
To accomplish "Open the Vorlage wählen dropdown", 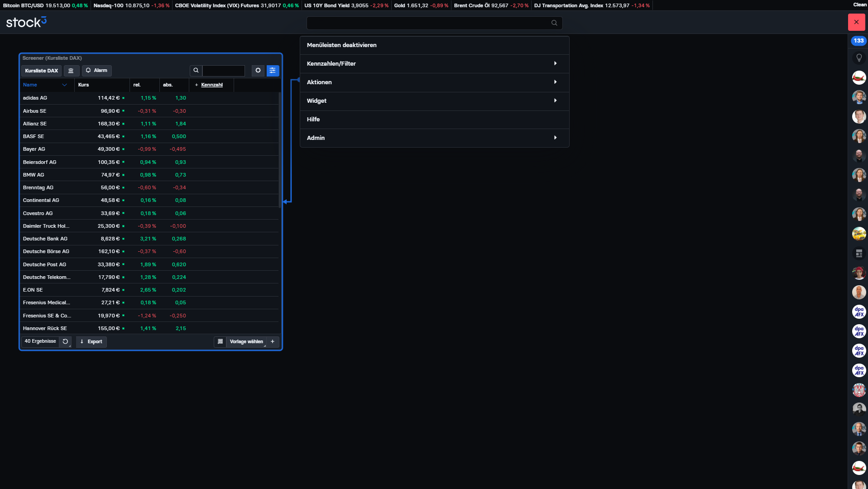I will tap(246, 342).
